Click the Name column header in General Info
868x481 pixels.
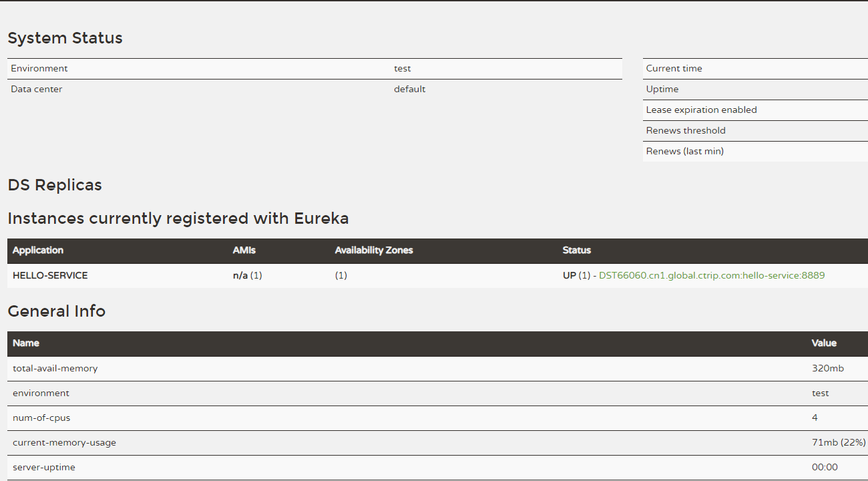pos(26,343)
